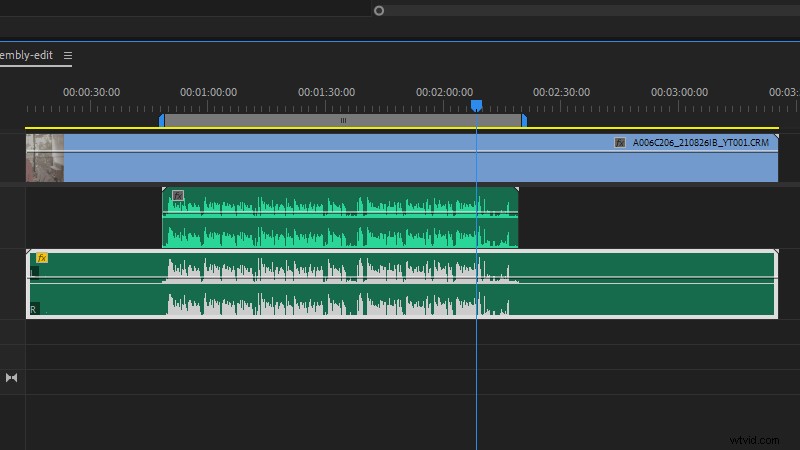Screen dimensions: 800x450
Task: Click the yellow fx badge on the lower audio clip
Action: 42,258
